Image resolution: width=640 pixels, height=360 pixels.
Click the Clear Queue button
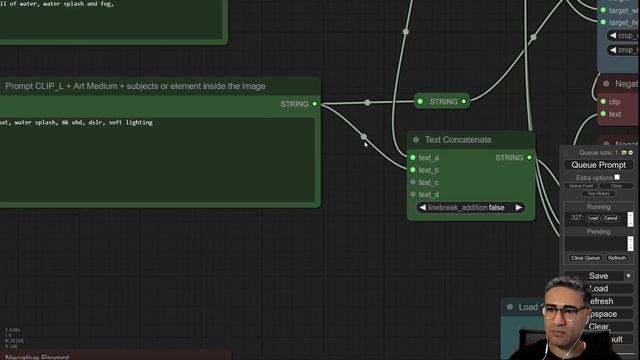click(585, 258)
